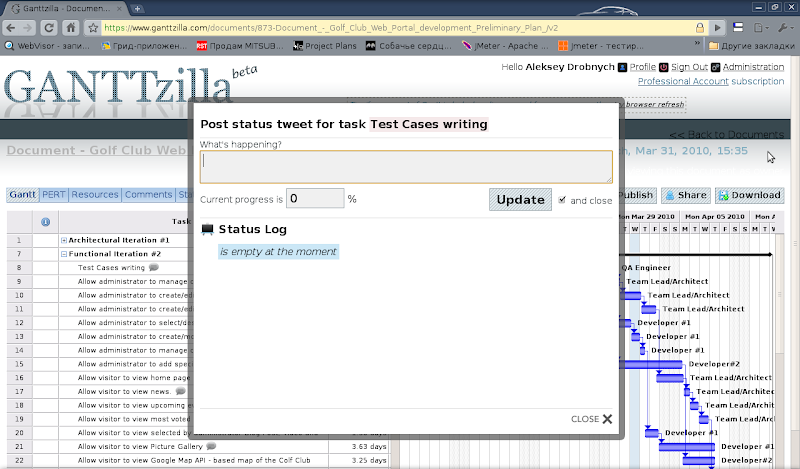Click the Mon Apr 05 2010 week header
The width and height of the screenshot is (800, 469).
coord(714,216)
